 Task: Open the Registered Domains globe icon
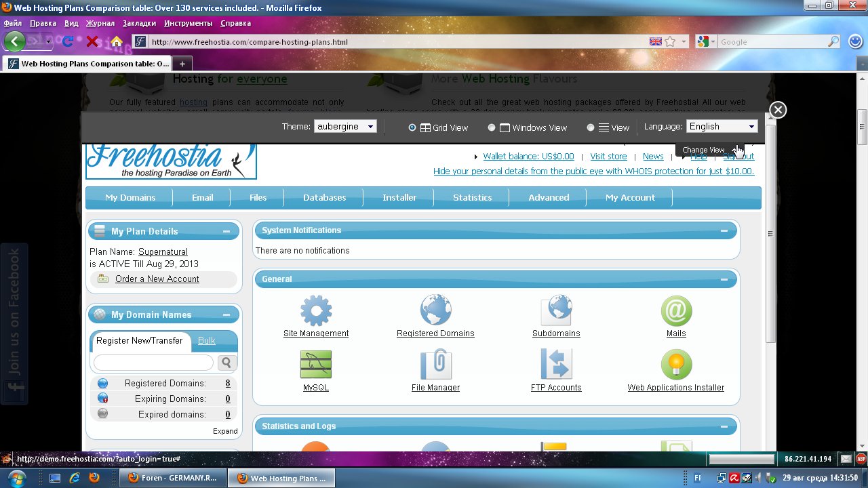[435, 311]
